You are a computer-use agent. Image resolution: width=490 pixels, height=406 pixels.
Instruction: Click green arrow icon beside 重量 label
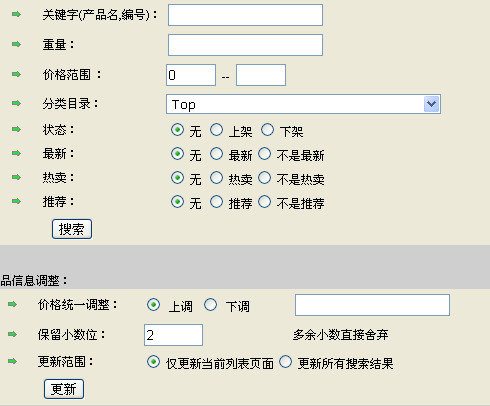pos(16,44)
